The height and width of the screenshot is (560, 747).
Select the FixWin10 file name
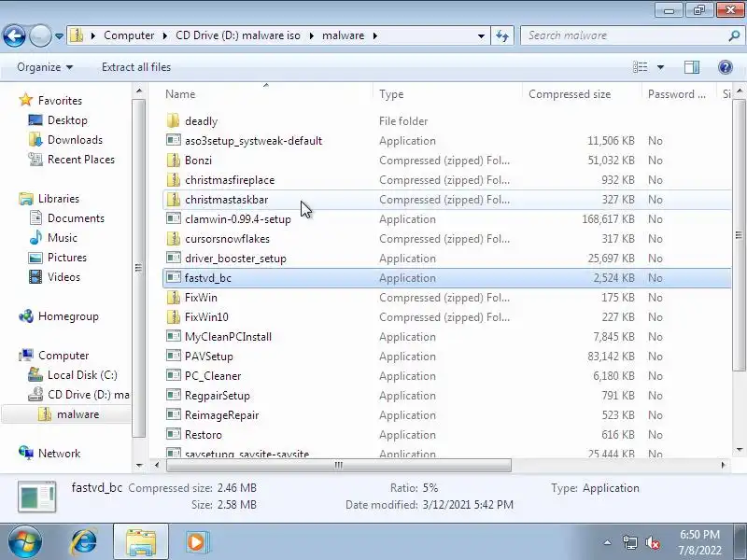(x=206, y=317)
